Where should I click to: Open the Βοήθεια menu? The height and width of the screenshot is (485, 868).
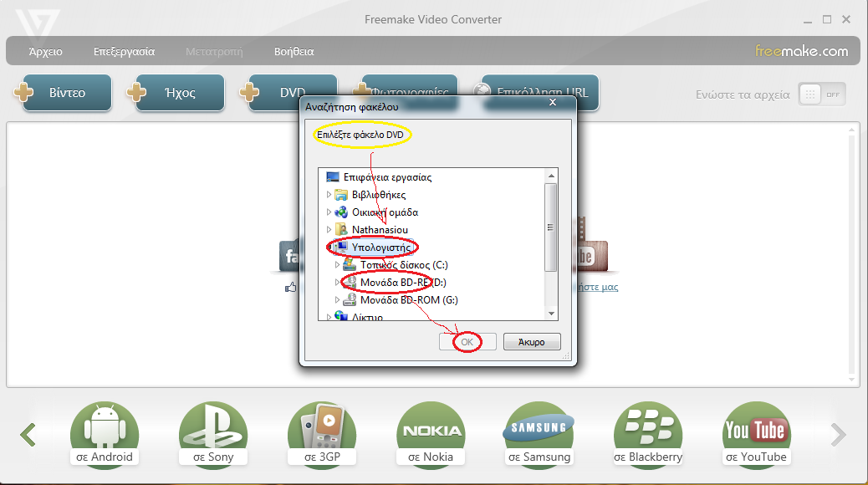point(294,52)
